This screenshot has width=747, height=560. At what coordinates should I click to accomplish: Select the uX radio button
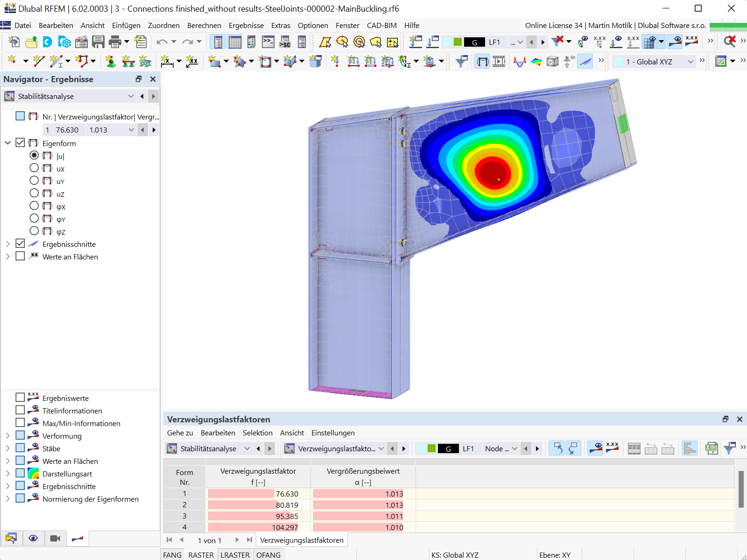click(34, 168)
